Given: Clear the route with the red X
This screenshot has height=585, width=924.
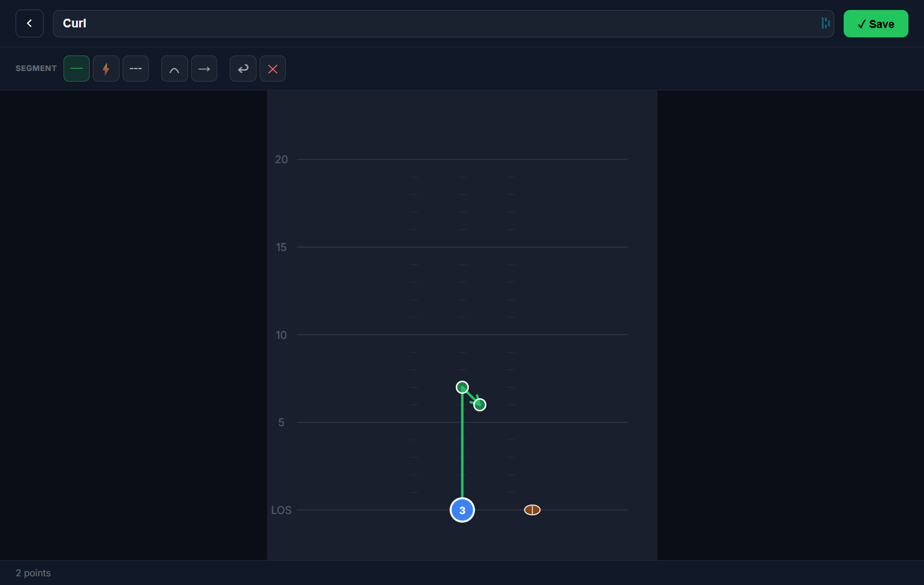Looking at the screenshot, I should coord(273,69).
